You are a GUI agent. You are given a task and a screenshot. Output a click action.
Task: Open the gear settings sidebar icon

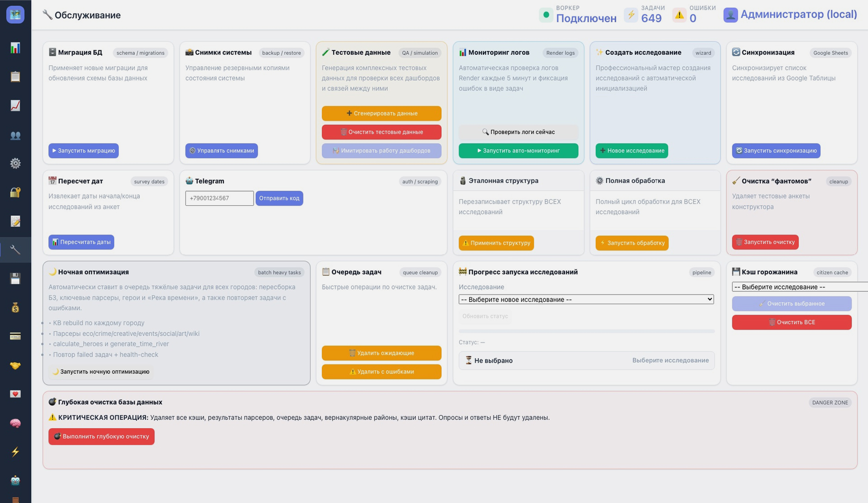point(15,163)
